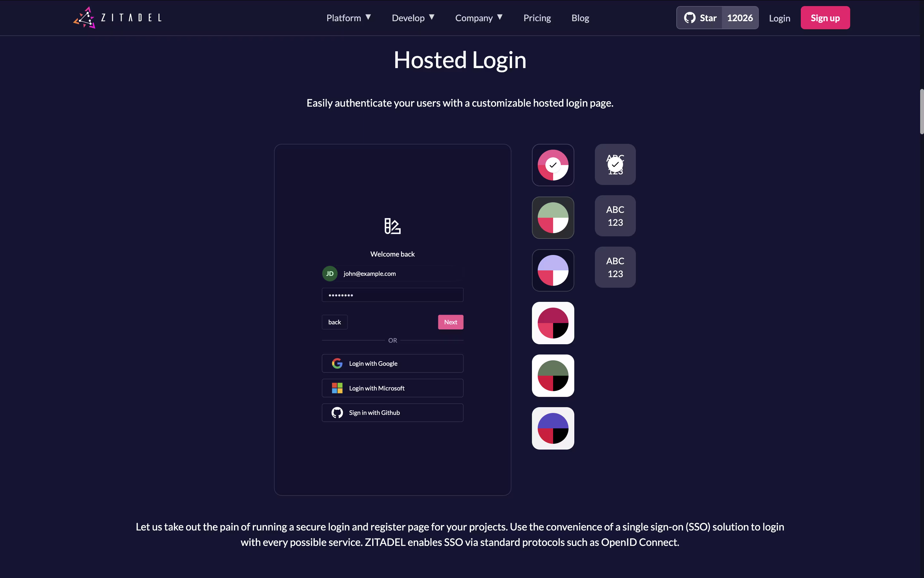The image size is (924, 578).
Task: Click the Login link in header
Action: (x=779, y=18)
